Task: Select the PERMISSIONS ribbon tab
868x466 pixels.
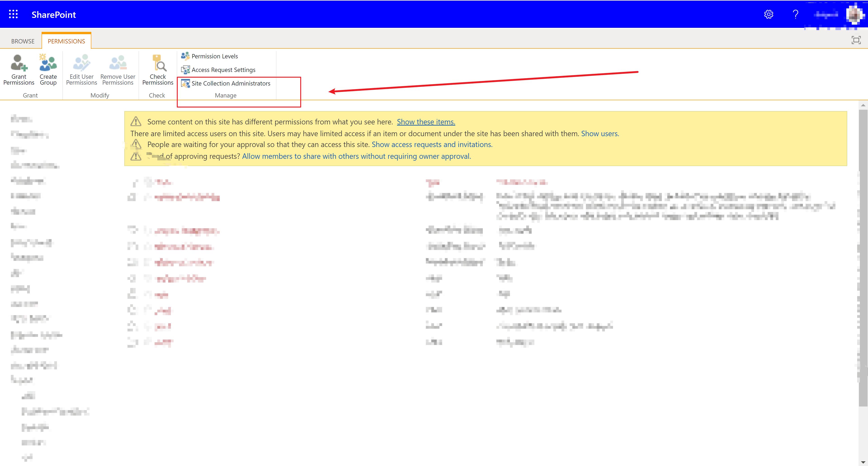Action: (66, 41)
